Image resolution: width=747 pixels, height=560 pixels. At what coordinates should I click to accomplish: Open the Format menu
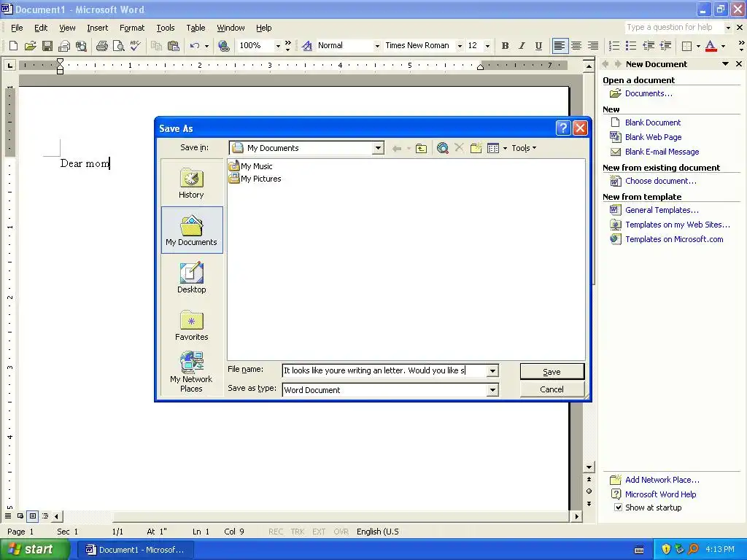(132, 28)
